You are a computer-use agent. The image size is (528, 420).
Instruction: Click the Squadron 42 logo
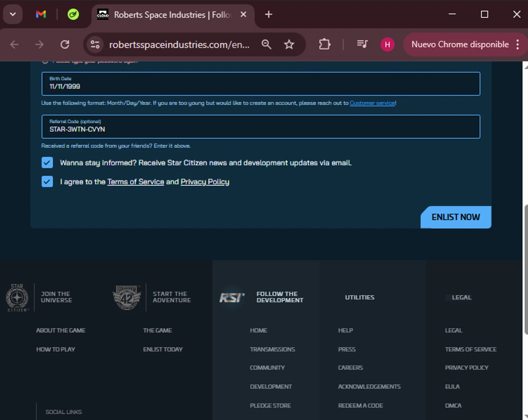127,297
